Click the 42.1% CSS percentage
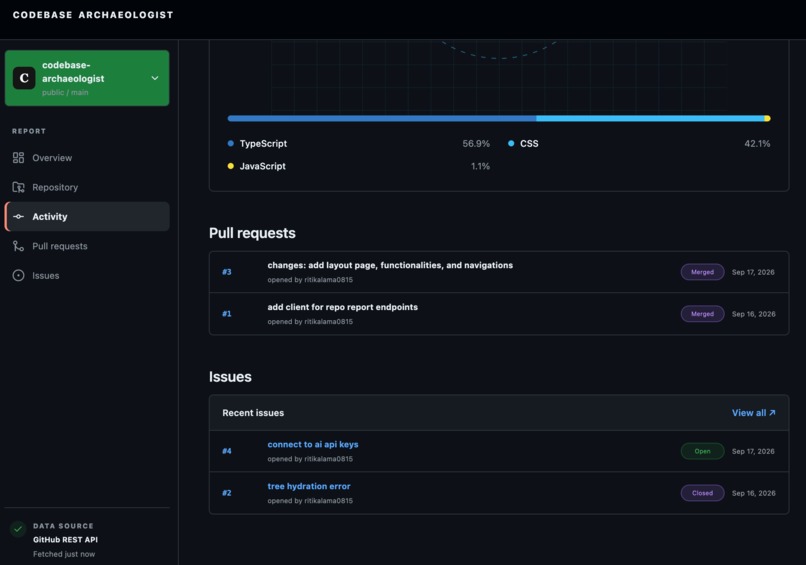The image size is (806, 565). [x=757, y=143]
